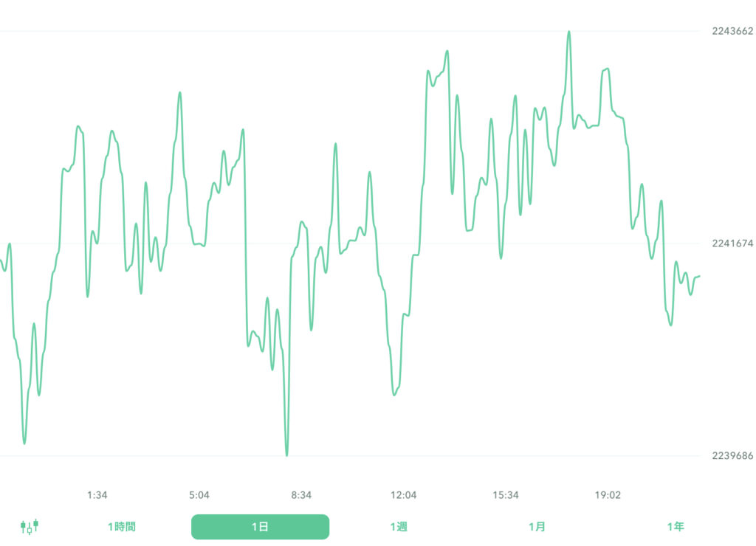The width and height of the screenshot is (756, 546).
Task: Click the 2239686 bottom price label
Action: (x=732, y=456)
